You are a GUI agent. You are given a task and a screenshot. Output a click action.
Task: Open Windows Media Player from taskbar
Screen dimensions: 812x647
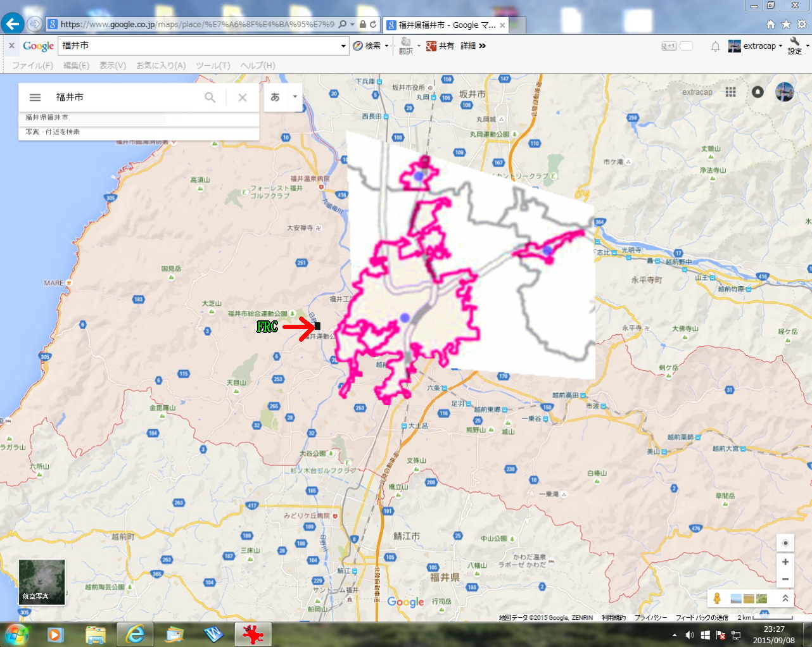point(56,634)
